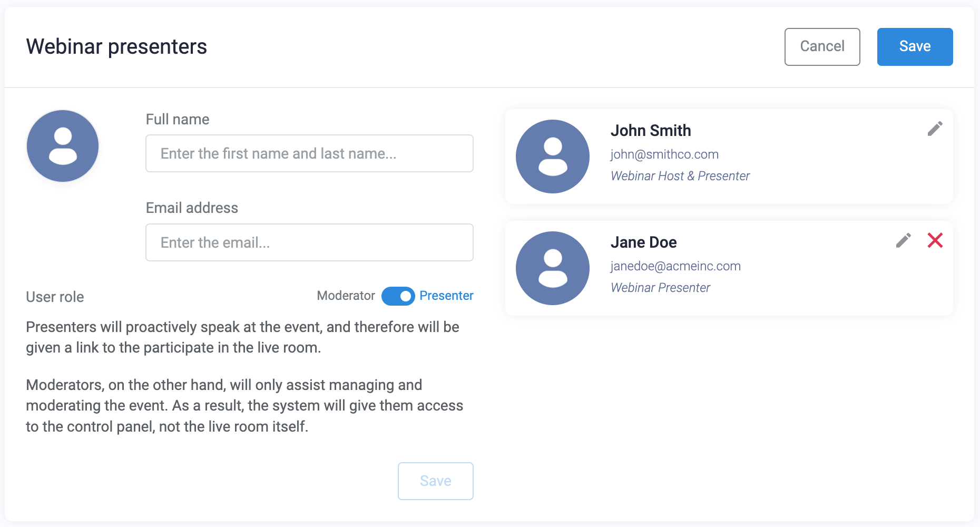This screenshot has width=980, height=527.
Task: Click the pencil icon for Jane Doe
Action: (x=903, y=240)
